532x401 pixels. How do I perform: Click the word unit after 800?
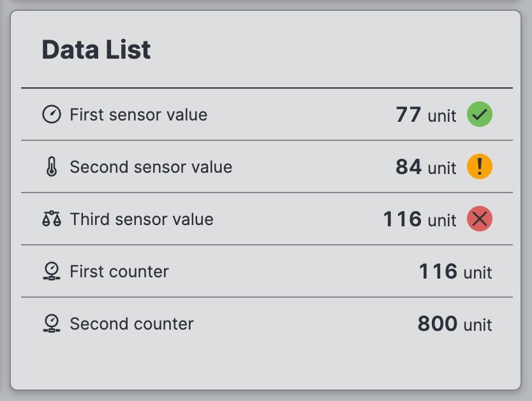click(x=478, y=325)
